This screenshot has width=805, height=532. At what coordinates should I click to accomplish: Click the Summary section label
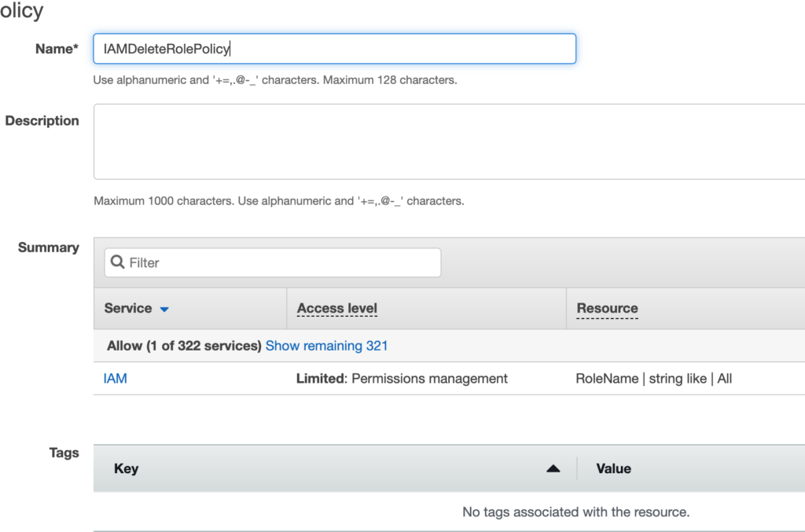(49, 248)
